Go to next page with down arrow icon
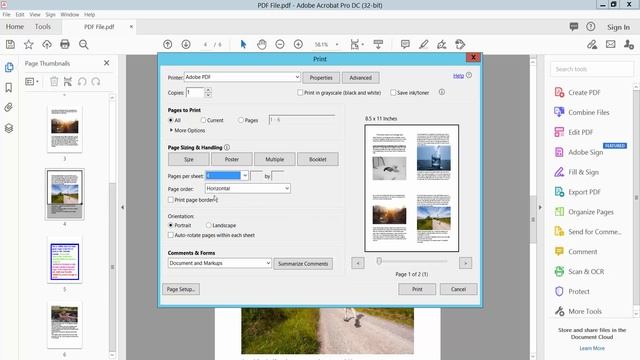This screenshot has height=360, width=640. pos(186,44)
